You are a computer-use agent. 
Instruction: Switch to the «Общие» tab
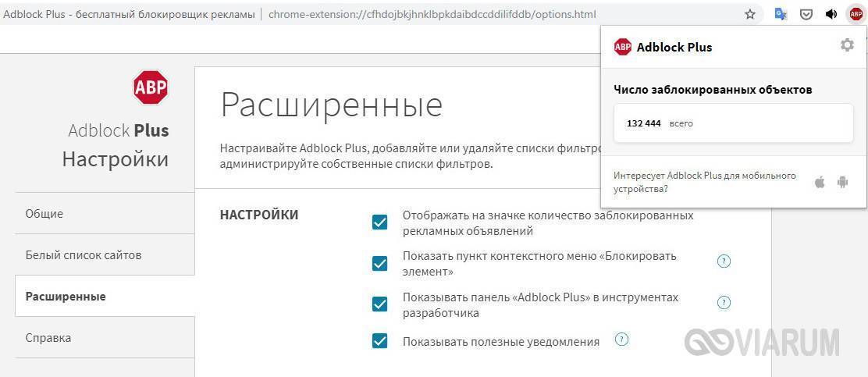tap(105, 213)
